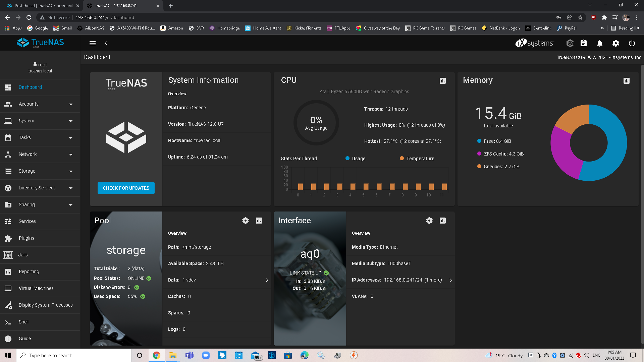The width and height of the screenshot is (644, 362).
Task: Click the CHECK FOR UPDATES button
Action: (x=126, y=188)
